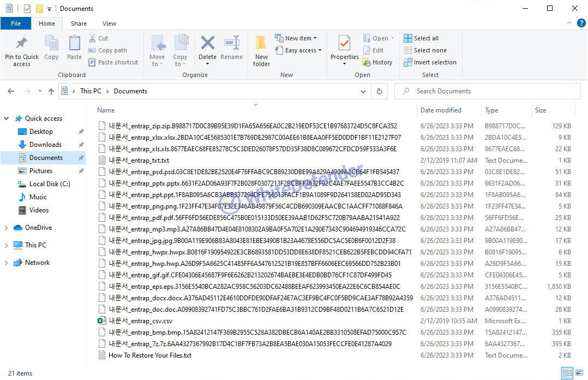This screenshot has height=380, width=588.
Task: Choose Paste shortcut in ribbon
Action: point(113,62)
